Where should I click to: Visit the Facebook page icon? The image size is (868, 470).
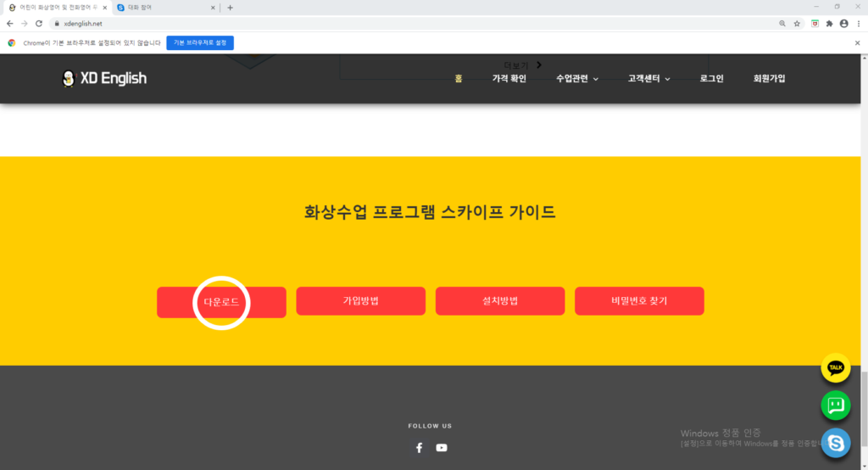(x=419, y=448)
